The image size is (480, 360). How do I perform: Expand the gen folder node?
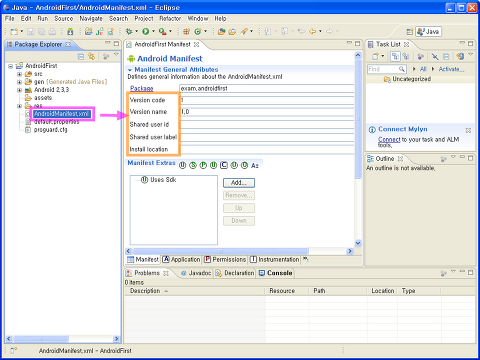[x=19, y=82]
